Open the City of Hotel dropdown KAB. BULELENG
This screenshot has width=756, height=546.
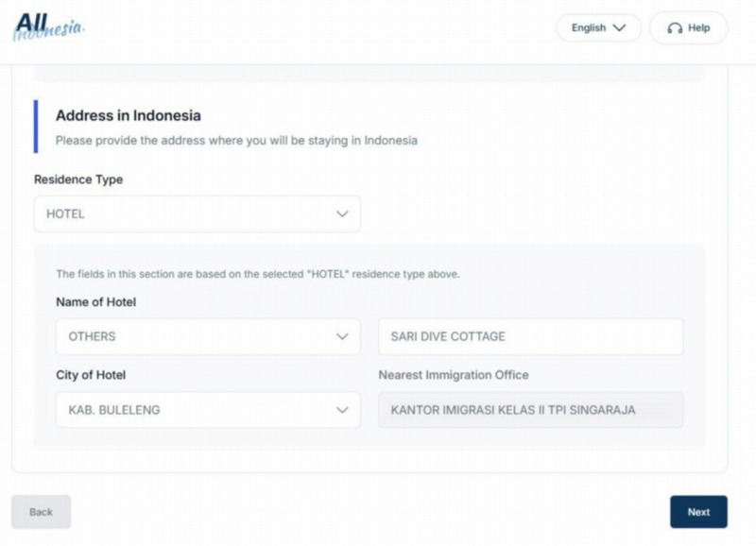click(208, 410)
